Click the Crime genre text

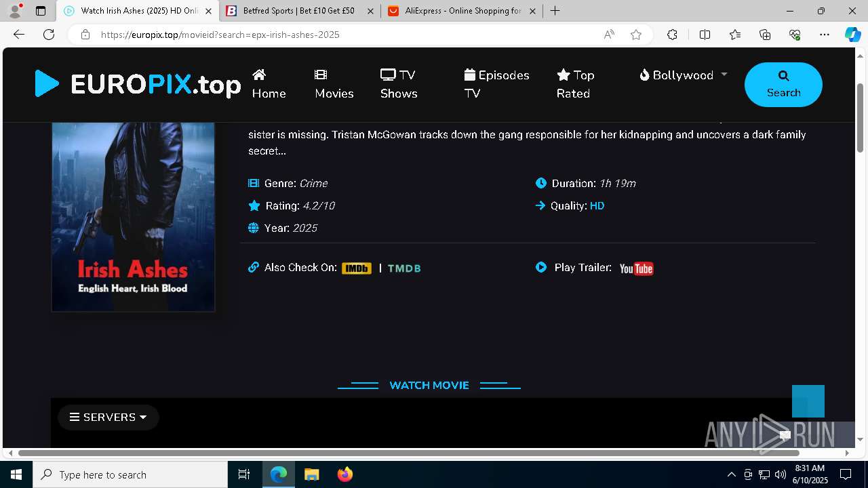tap(313, 183)
